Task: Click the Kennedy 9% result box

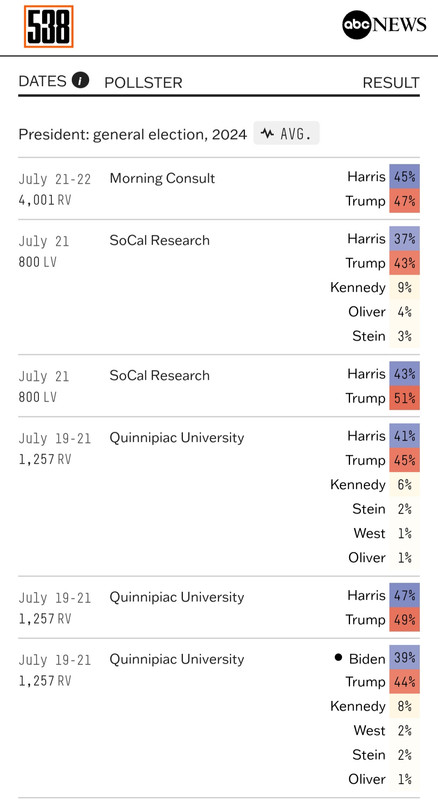Action: (404, 287)
